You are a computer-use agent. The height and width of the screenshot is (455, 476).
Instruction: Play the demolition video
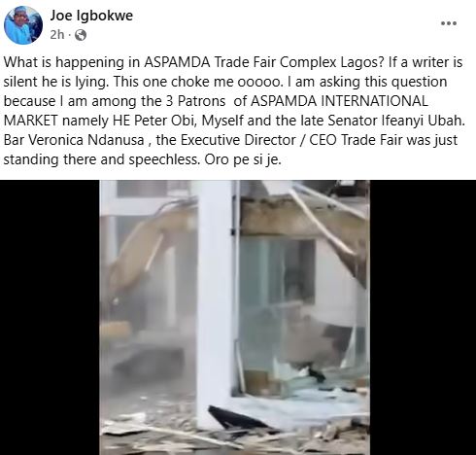coord(234,317)
